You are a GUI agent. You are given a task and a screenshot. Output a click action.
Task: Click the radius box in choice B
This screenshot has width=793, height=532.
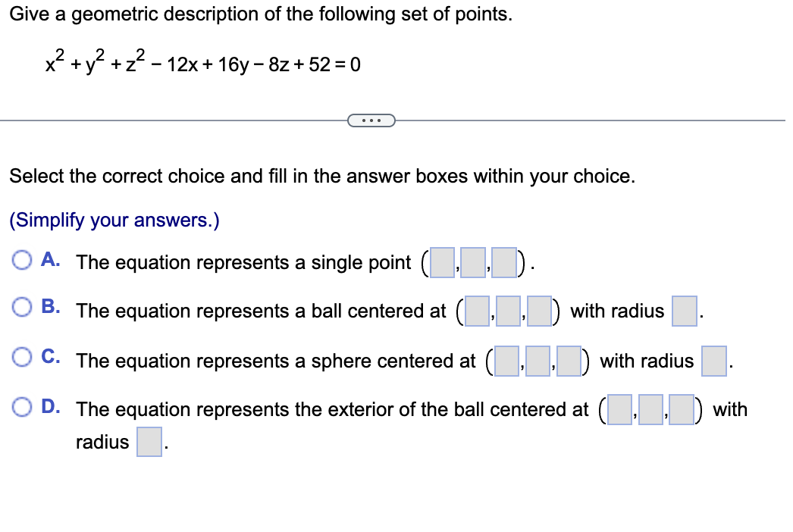(x=685, y=311)
